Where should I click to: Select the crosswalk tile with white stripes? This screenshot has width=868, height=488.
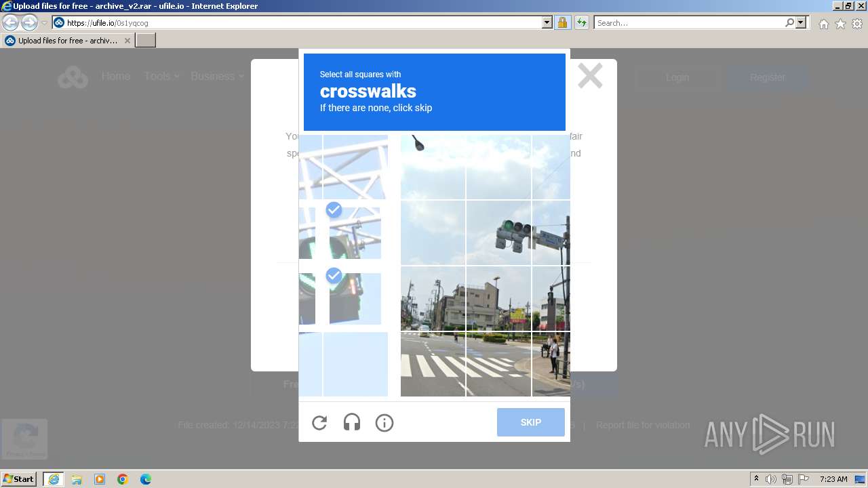point(433,364)
